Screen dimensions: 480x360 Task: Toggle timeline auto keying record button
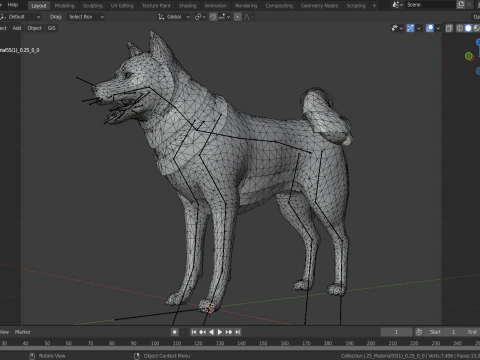pos(174,332)
